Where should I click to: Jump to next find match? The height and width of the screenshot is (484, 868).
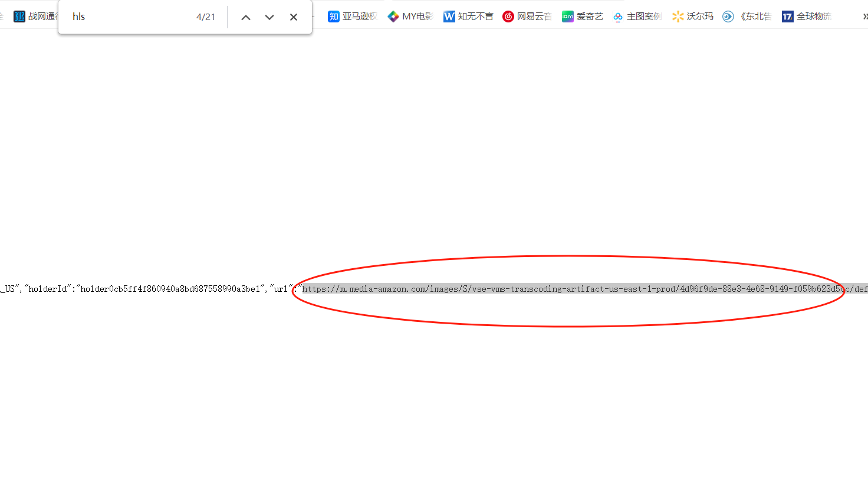[x=269, y=17]
